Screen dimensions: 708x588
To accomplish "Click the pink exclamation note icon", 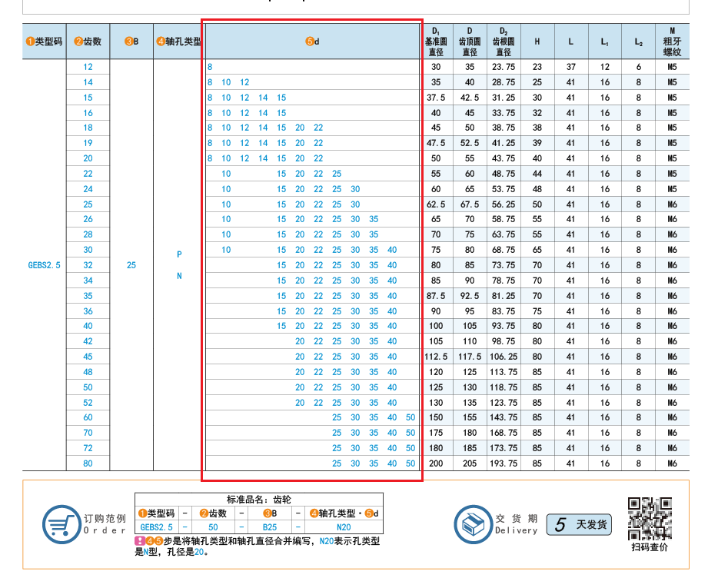I will (139, 540).
